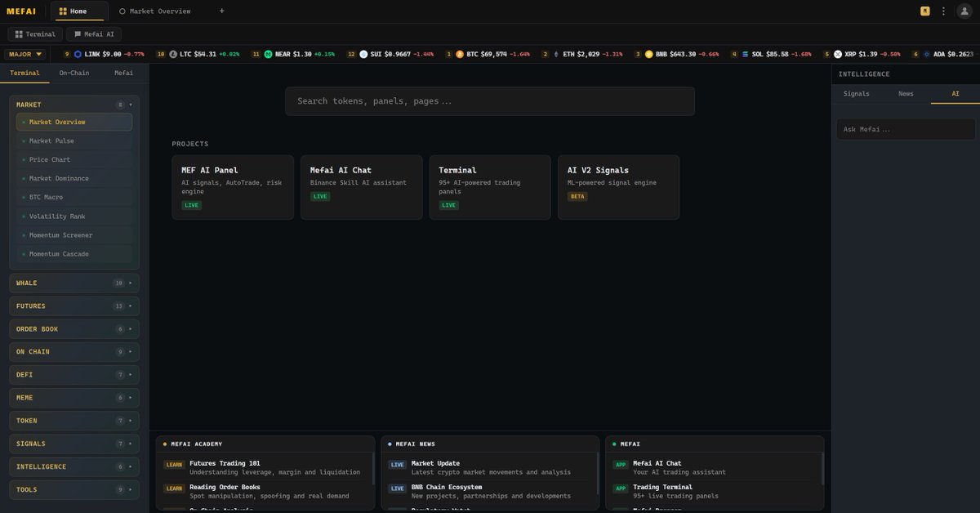Click the SUI coin icon in ticker
Screen dimensions: 980x513
[x=363, y=54]
